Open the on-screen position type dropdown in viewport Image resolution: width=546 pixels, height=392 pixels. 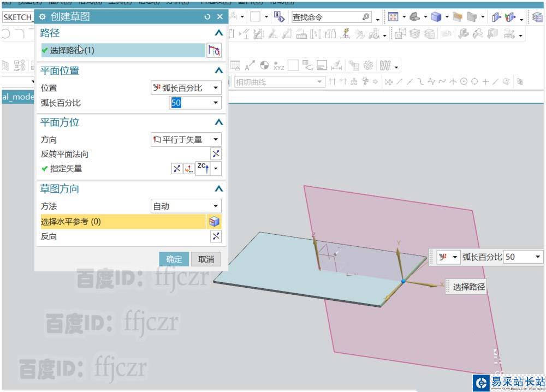pos(449,257)
